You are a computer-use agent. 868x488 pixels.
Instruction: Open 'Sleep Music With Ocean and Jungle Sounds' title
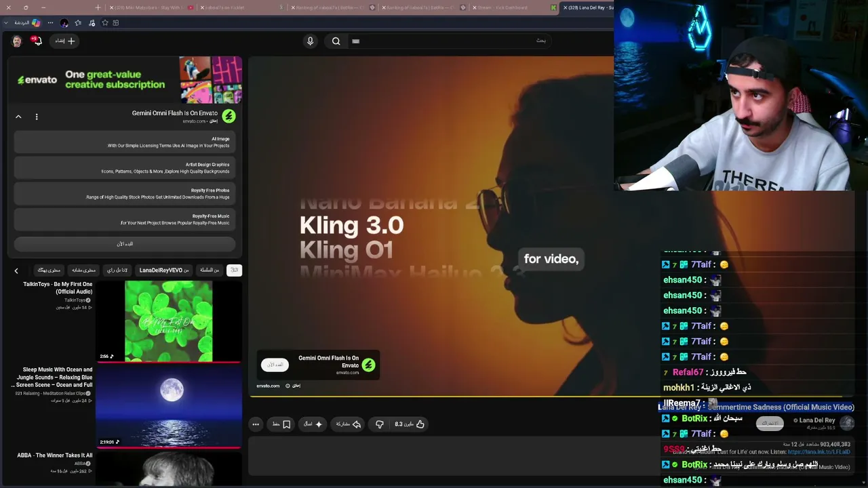pos(52,378)
